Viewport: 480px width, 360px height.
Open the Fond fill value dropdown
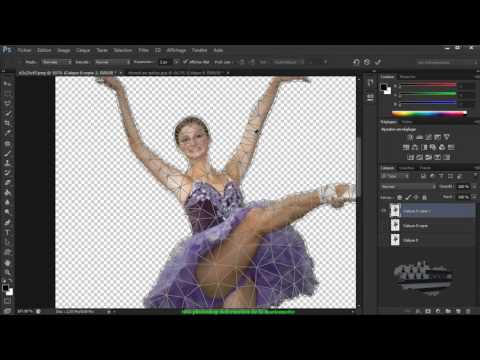[475, 197]
